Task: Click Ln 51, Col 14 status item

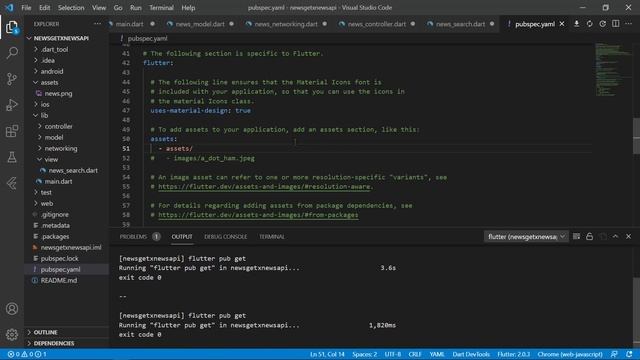Action: 327,354
